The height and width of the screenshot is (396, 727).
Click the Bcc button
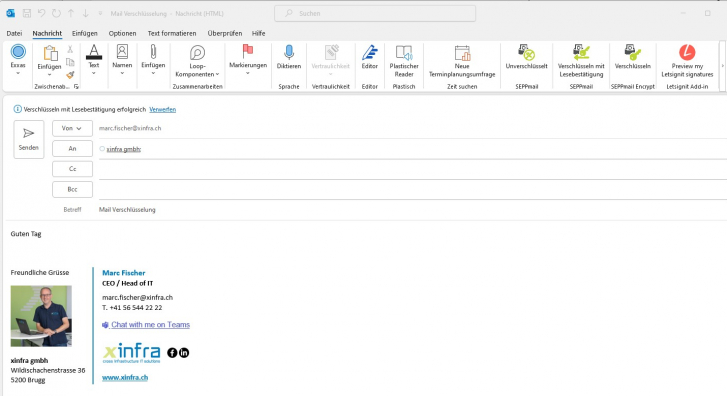(x=72, y=190)
